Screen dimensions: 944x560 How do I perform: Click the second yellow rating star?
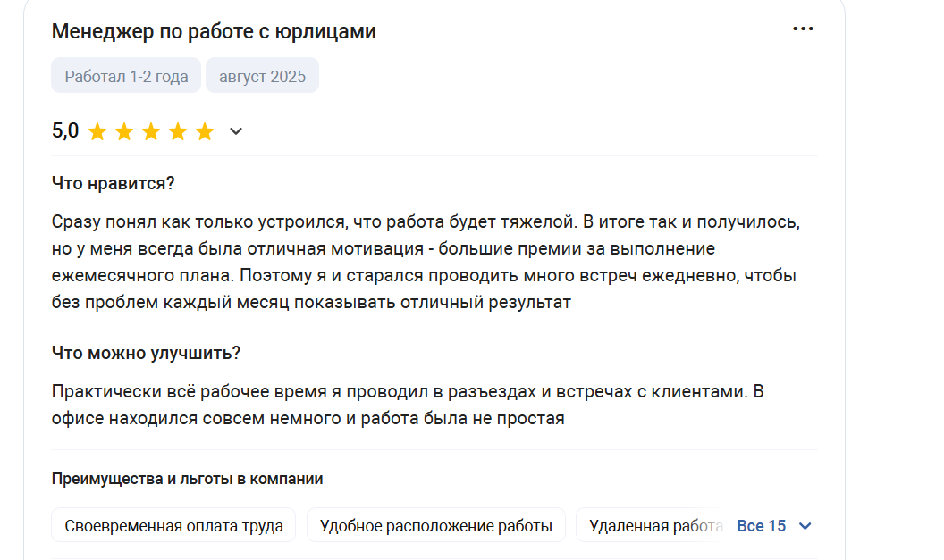(x=124, y=131)
